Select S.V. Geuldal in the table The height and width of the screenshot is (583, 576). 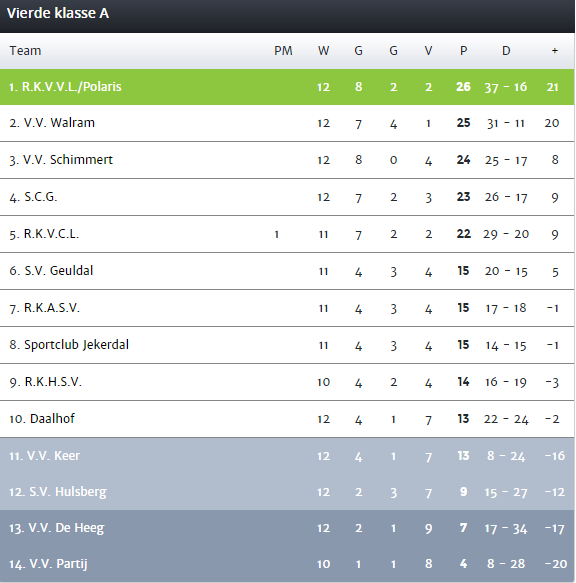(287, 271)
